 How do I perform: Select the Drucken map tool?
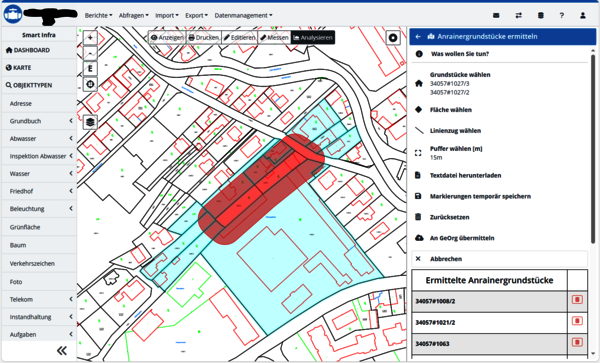point(203,37)
